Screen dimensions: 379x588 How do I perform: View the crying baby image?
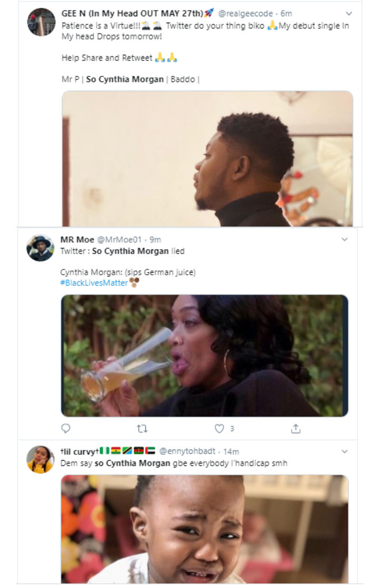(205, 529)
